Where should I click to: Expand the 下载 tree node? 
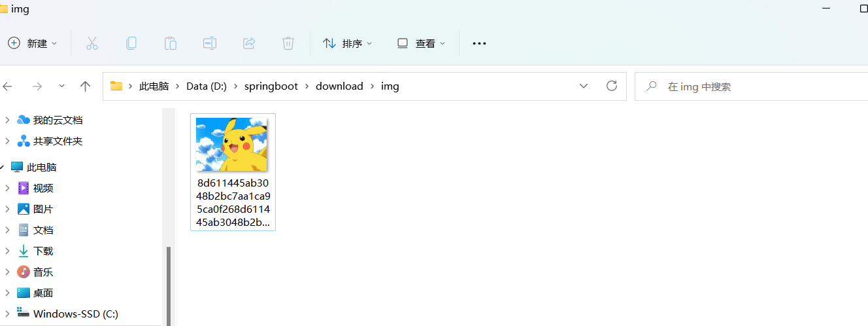click(7, 251)
